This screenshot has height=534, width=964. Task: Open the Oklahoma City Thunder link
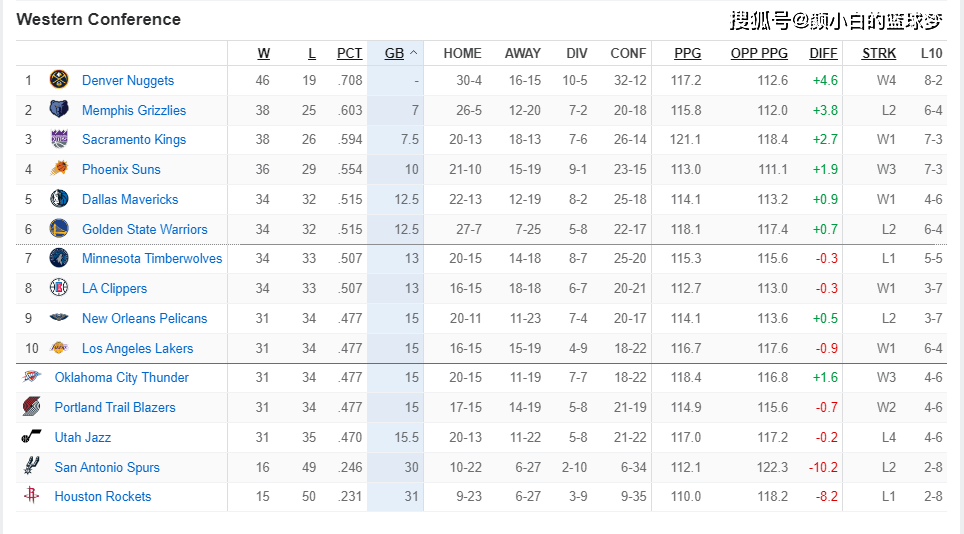(122, 377)
